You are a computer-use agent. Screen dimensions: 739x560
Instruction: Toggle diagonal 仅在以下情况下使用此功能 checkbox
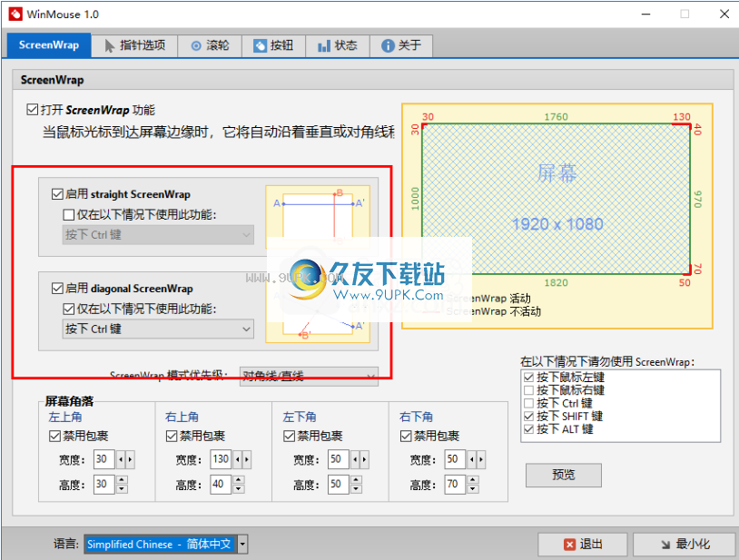click(x=68, y=309)
